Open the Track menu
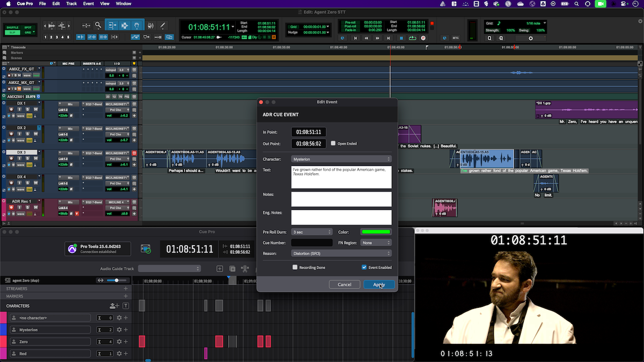This screenshot has width=644, height=362. coord(71,4)
